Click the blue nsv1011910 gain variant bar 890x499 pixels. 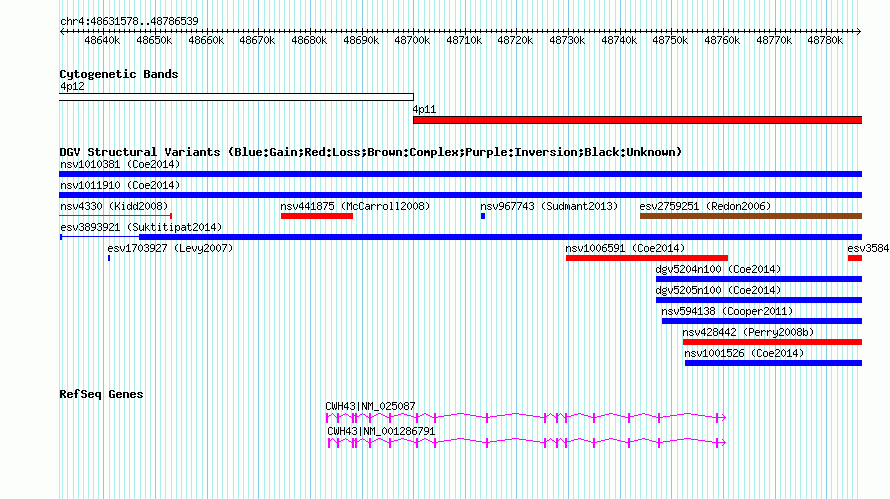pyautogui.click(x=461, y=195)
